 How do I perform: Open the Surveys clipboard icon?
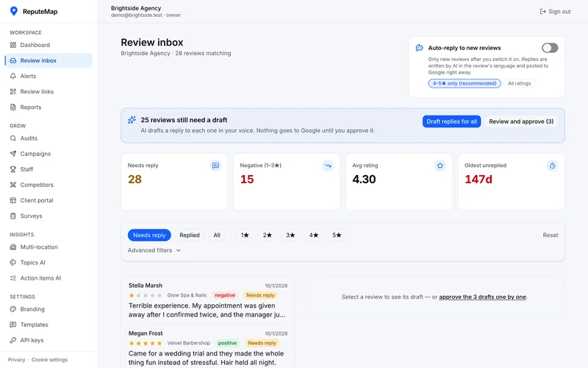click(13, 216)
